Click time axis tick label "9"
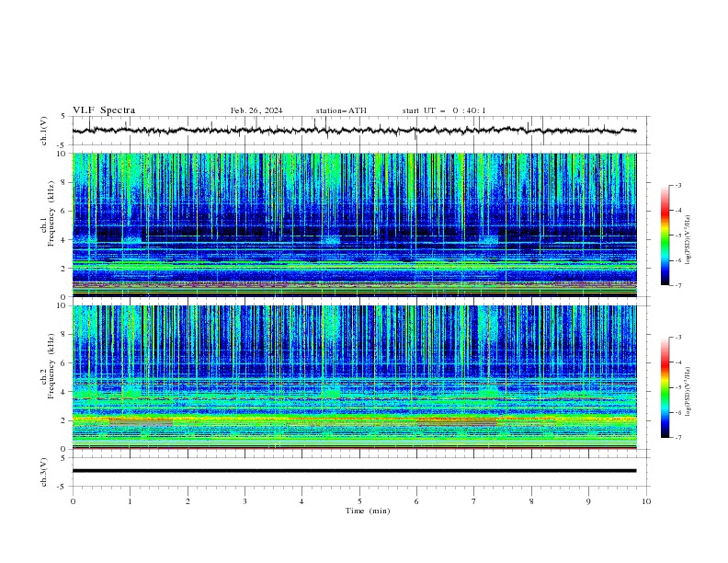728x563 pixels. (x=588, y=501)
